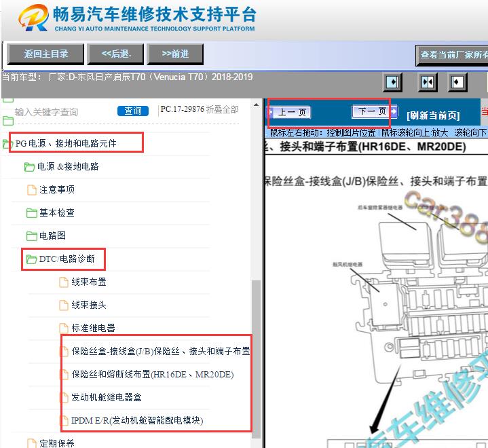This screenshot has height=448, width=488.
Task: Click folder icon beside 电路图
Action: 32,236
